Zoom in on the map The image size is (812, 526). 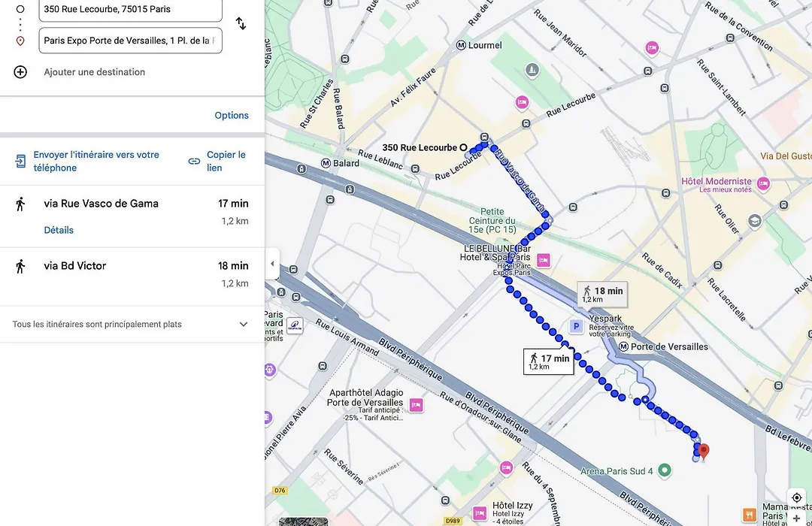point(796,518)
